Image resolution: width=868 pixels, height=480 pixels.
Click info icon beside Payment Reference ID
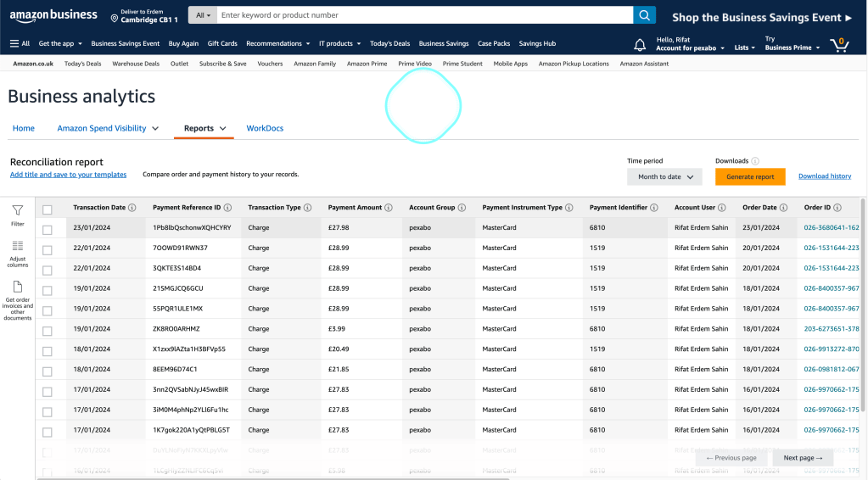(227, 208)
